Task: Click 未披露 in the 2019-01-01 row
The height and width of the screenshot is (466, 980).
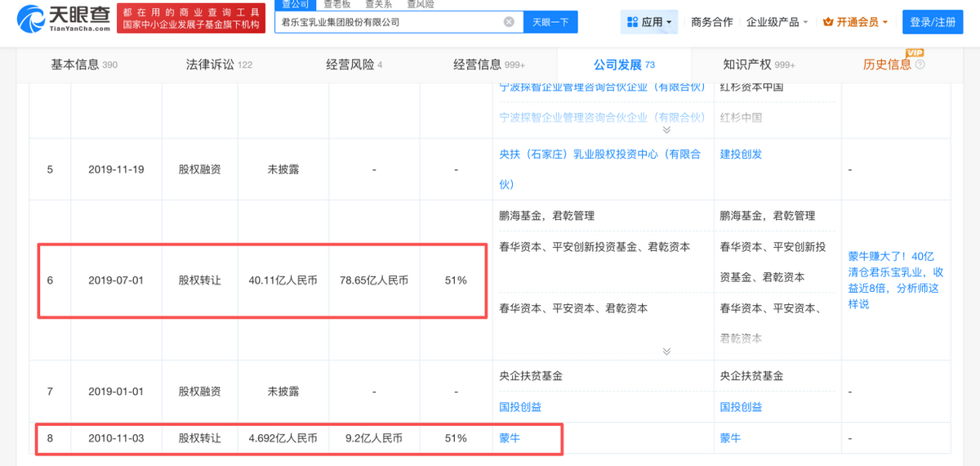Action: pos(283,392)
